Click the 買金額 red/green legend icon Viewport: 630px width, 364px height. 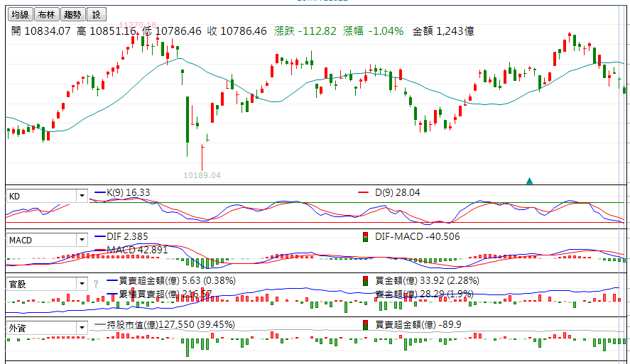pyautogui.click(x=365, y=281)
